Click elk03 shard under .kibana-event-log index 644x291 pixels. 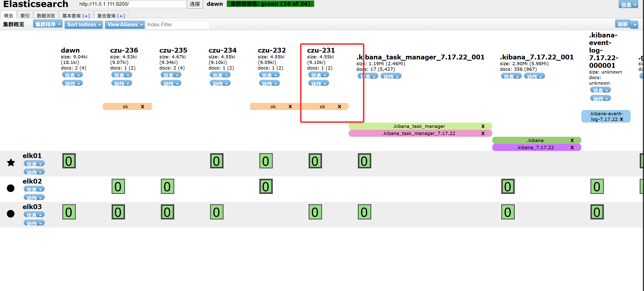click(597, 212)
